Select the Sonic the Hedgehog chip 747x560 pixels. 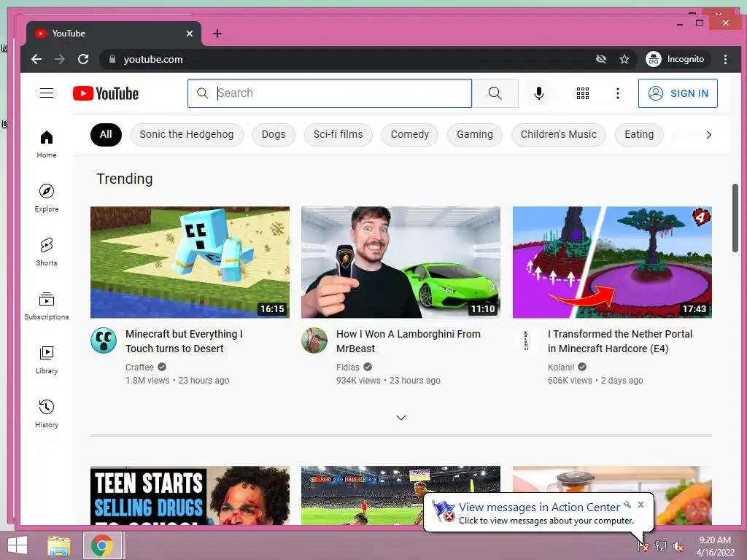point(187,135)
